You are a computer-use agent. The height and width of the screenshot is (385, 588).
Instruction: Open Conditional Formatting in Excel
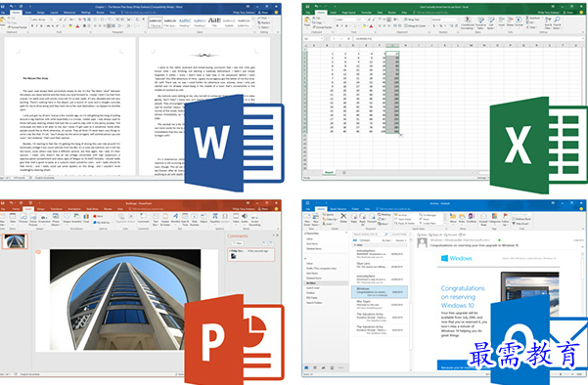pos(467,23)
